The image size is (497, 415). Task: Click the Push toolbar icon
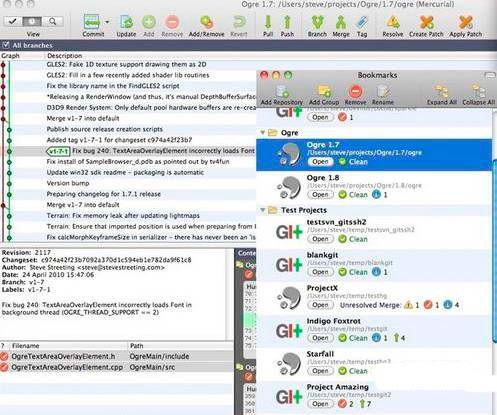[287, 22]
